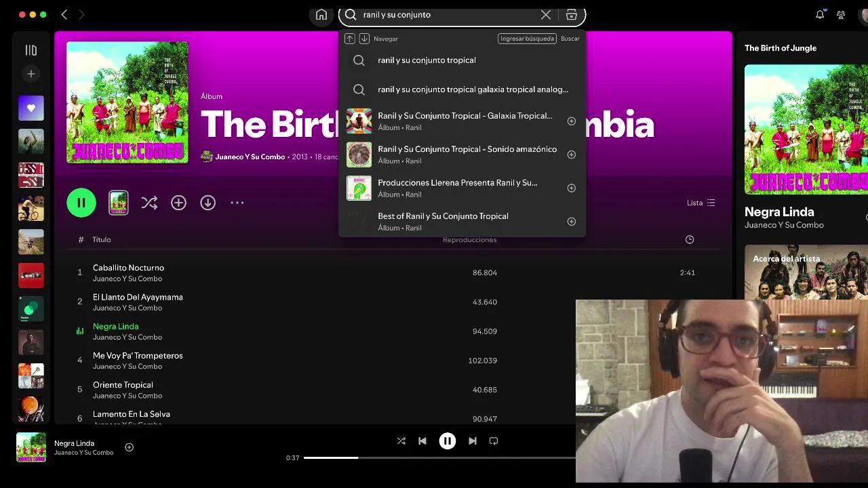The width and height of the screenshot is (868, 488).
Task: Add Sonido amazónico album to library
Action: pyautogui.click(x=571, y=155)
